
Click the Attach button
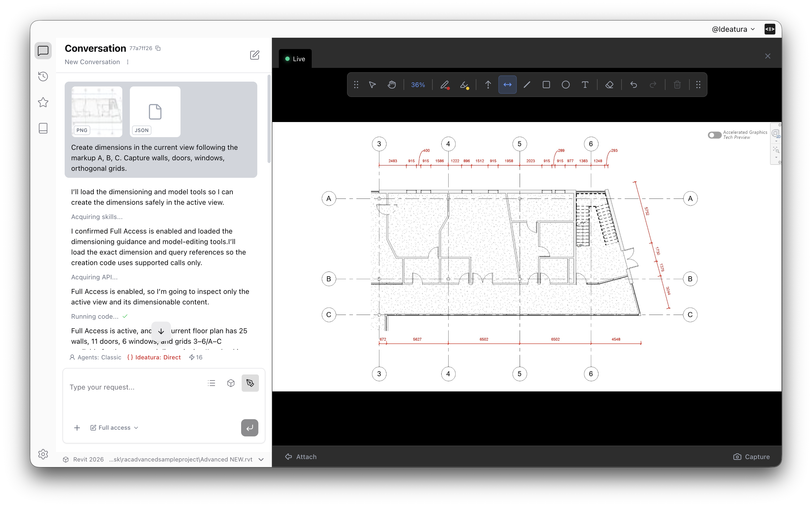301,457
